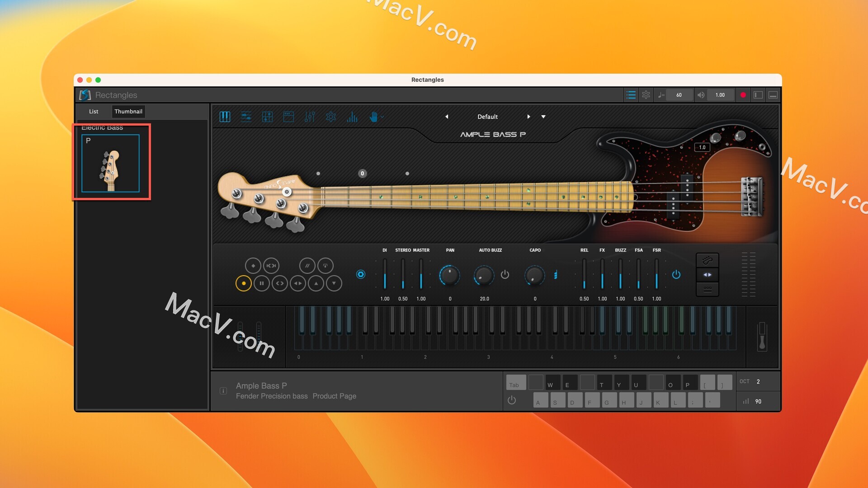Toggle the AUTO BUZZ power button
The width and height of the screenshot is (868, 488).
[505, 274]
